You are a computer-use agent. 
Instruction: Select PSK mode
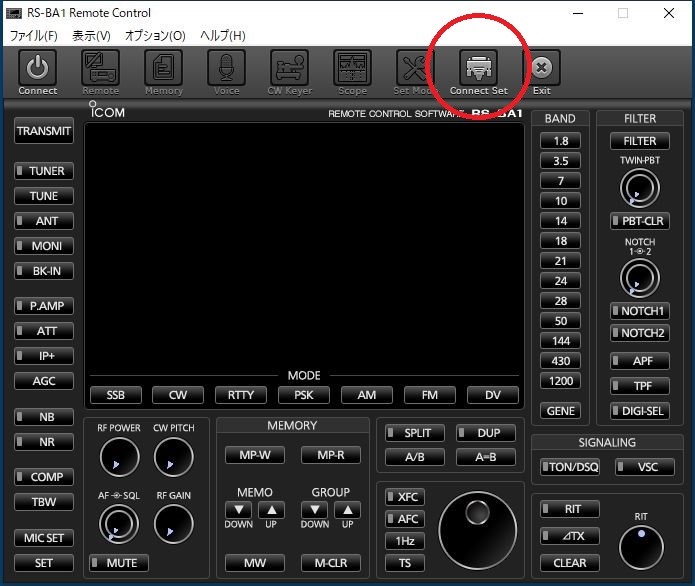tap(304, 395)
